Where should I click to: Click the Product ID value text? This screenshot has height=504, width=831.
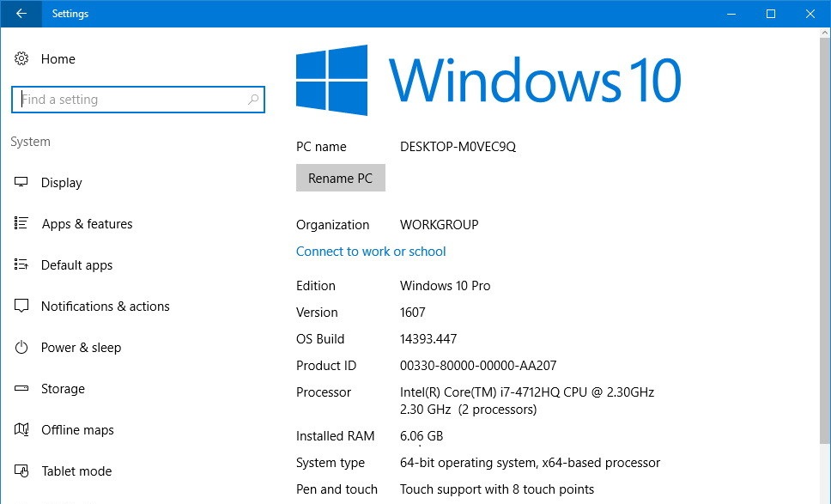(x=477, y=366)
